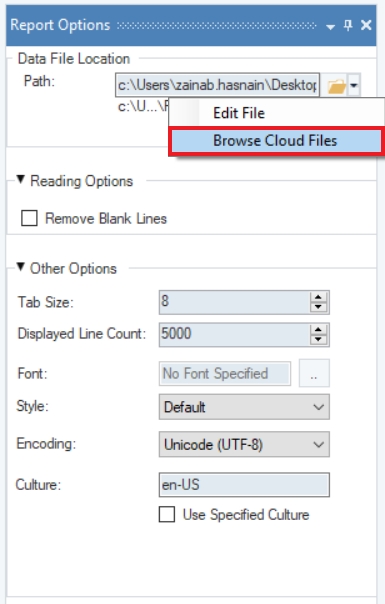Increase Displayed Line Count with up arrow
Screen dimensions: 385x604
(x=318, y=329)
